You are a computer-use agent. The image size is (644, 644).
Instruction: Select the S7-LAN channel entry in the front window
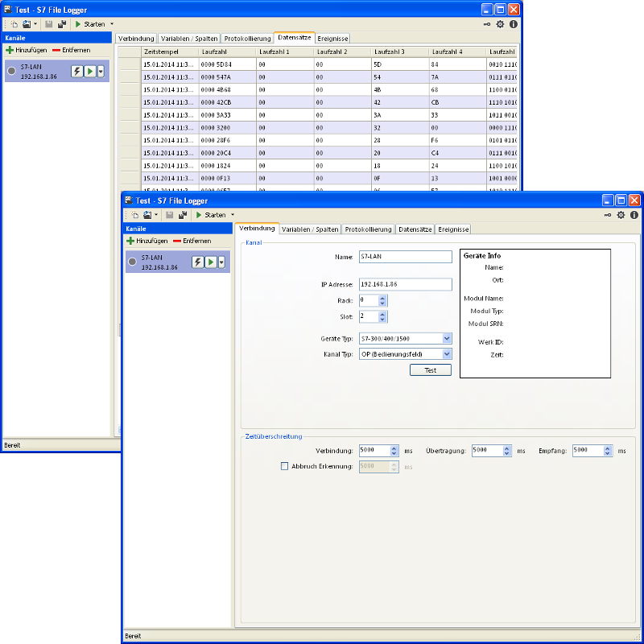177,262
